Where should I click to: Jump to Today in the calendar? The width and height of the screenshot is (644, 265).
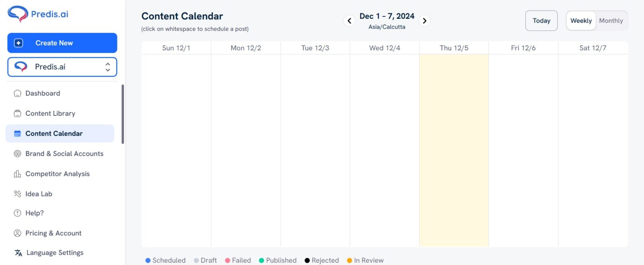click(x=541, y=20)
